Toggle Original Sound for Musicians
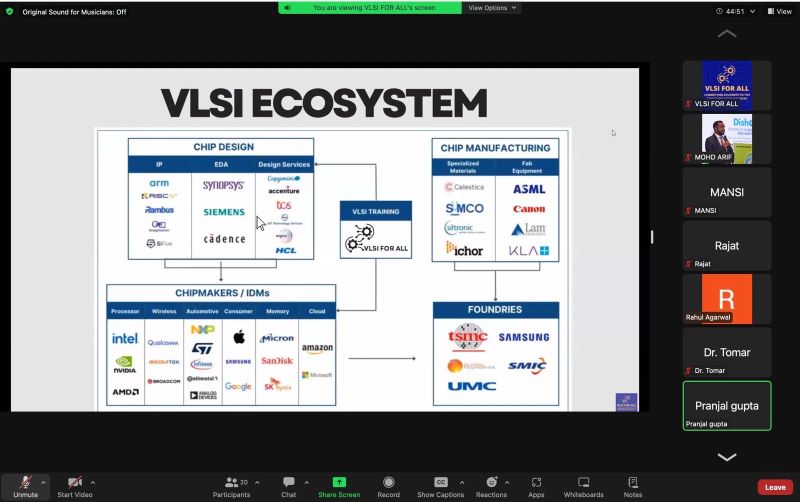The width and height of the screenshot is (800, 502). click(74, 12)
